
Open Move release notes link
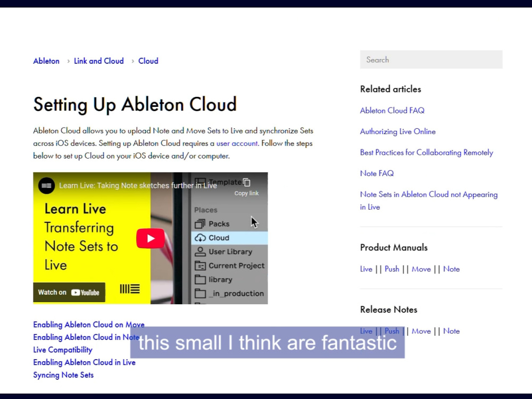421,331
